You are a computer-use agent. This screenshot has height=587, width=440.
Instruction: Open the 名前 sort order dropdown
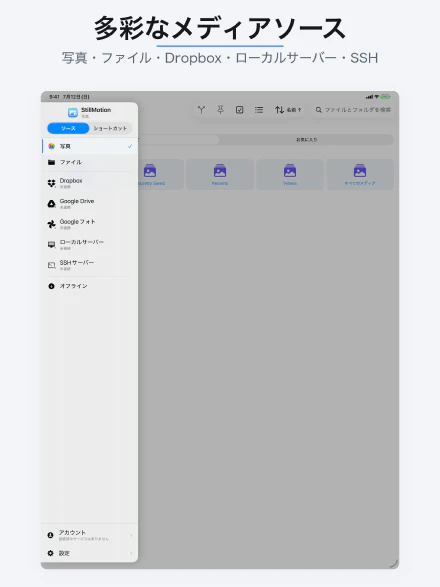click(288, 110)
